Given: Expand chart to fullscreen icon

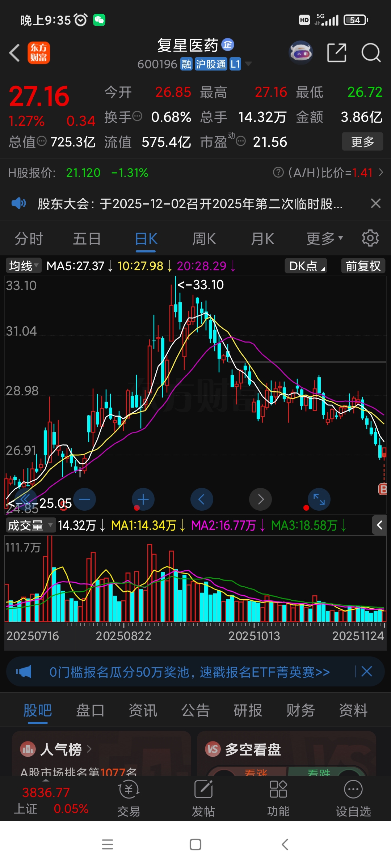Looking at the screenshot, I should (x=319, y=499).
